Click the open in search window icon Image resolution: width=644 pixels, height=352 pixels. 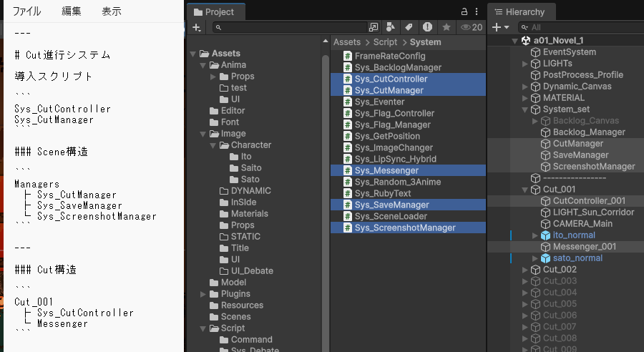click(374, 27)
